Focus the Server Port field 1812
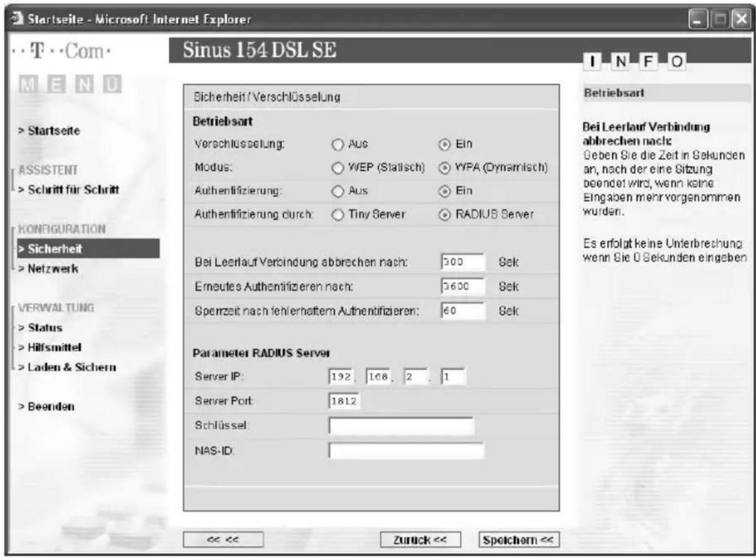The image size is (756, 558). 344,401
